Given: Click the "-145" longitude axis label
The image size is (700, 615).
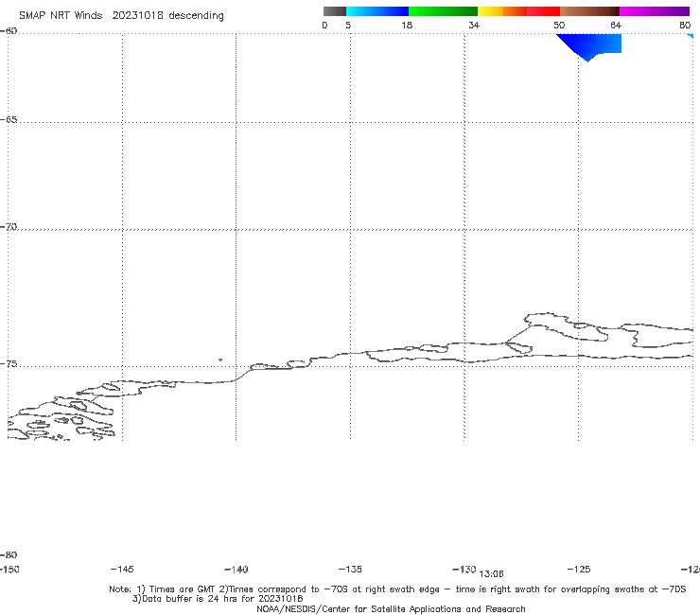Looking at the screenshot, I should (x=122, y=569).
